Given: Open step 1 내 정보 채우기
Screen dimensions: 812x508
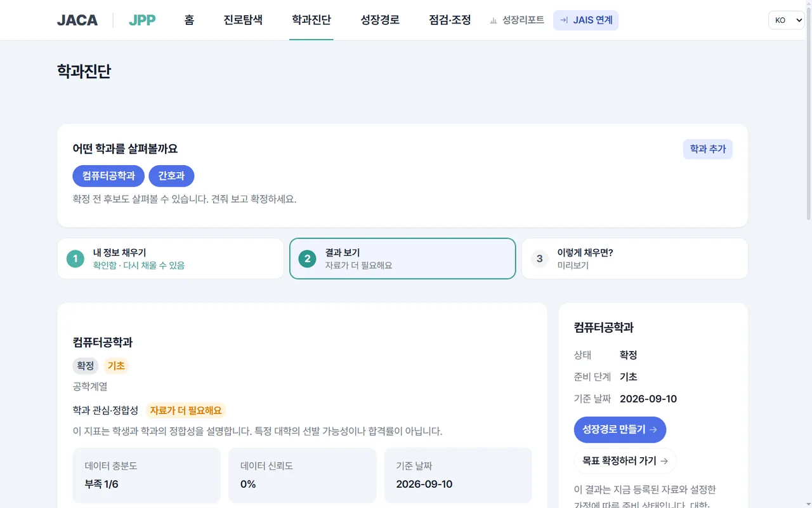Looking at the screenshot, I should (x=170, y=258).
